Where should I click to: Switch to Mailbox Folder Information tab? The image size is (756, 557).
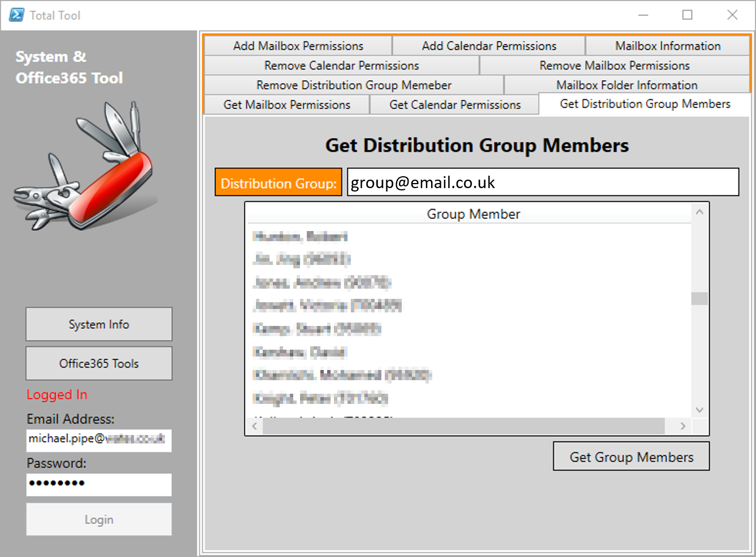pos(627,85)
